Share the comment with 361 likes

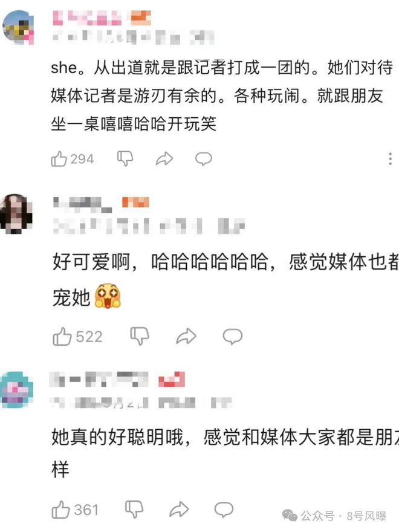coord(179,510)
